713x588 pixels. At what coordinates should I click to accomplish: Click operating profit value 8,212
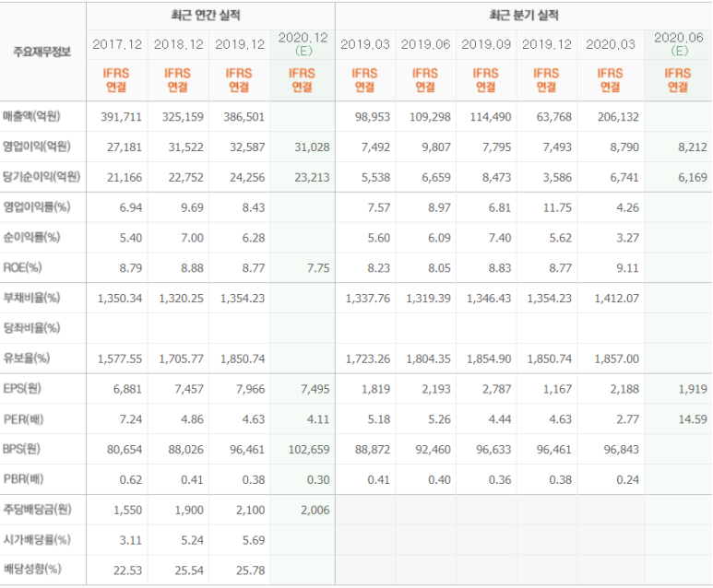[x=693, y=147]
